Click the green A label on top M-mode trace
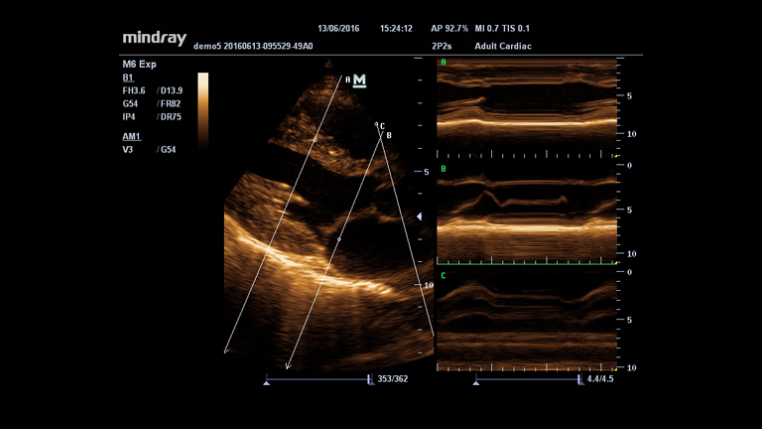Image resolution: width=762 pixels, height=429 pixels. coord(443,64)
